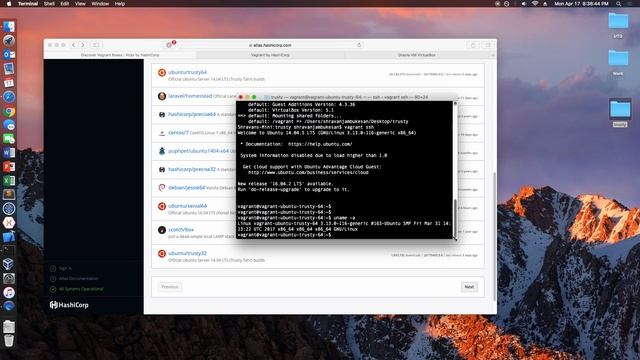Viewport: 640px width, 360px height.
Task: Click puppet icon beside puphpet/ubuntu1404-x64
Action: pos(162,151)
